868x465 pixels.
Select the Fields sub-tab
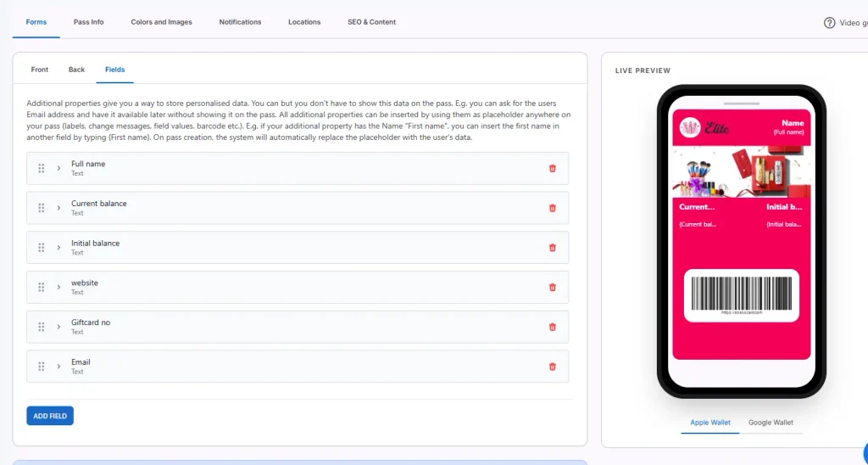114,70
